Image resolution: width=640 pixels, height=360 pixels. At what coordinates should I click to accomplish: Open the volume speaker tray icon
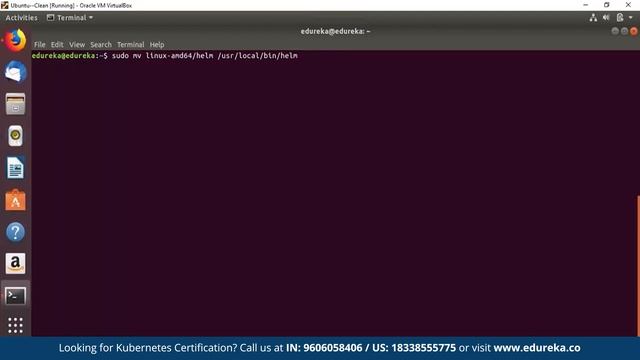[607, 18]
